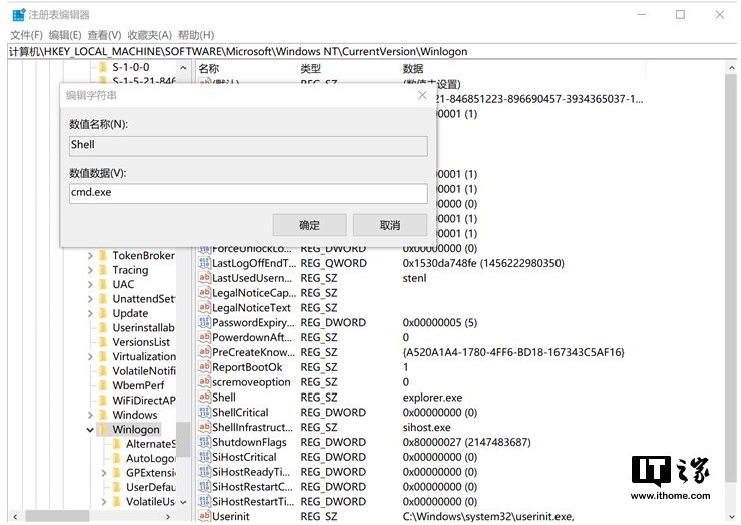Click the TokenBroker folder icon
The height and width of the screenshot is (525, 741).
pos(103,256)
